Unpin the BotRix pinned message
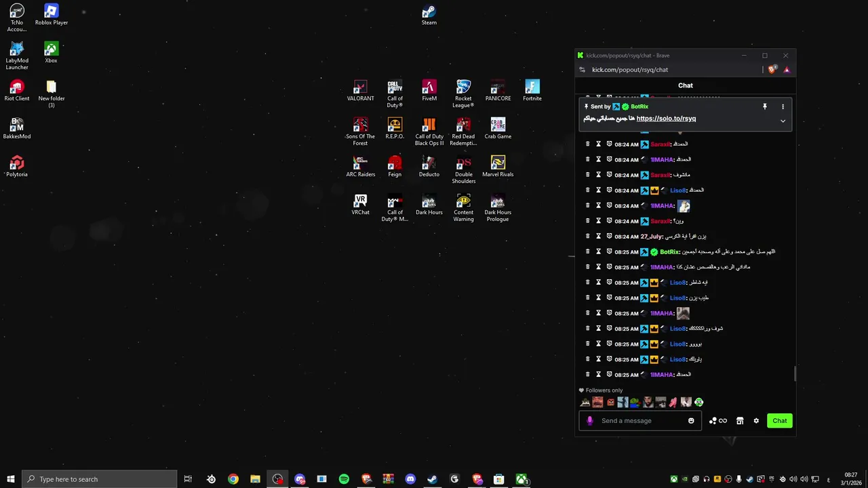Screen dimensions: 868x488 (764, 106)
